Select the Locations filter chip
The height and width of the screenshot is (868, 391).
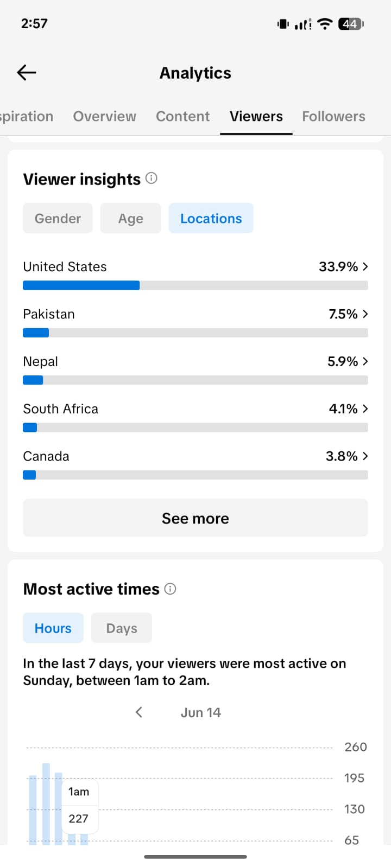click(x=211, y=218)
